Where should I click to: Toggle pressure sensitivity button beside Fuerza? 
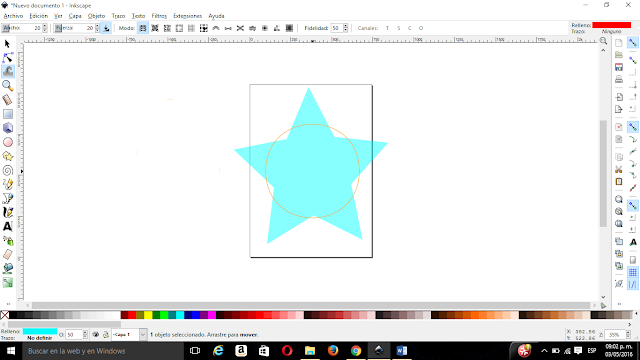tap(106, 28)
